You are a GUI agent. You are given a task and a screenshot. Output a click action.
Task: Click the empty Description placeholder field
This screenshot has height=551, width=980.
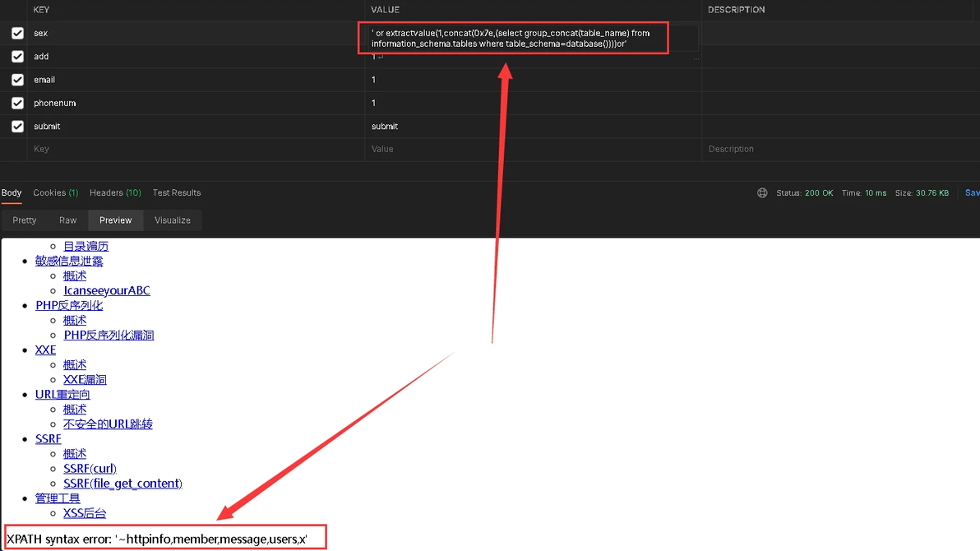pos(840,149)
